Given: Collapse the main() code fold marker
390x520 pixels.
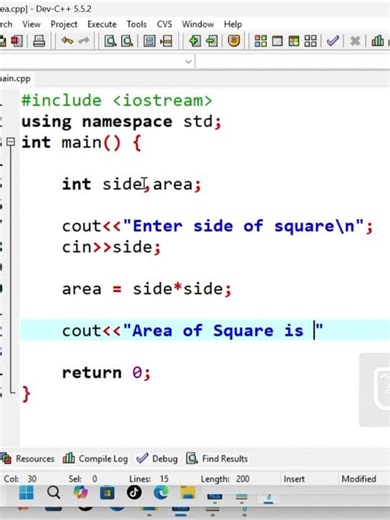Looking at the screenshot, I should (11, 142).
